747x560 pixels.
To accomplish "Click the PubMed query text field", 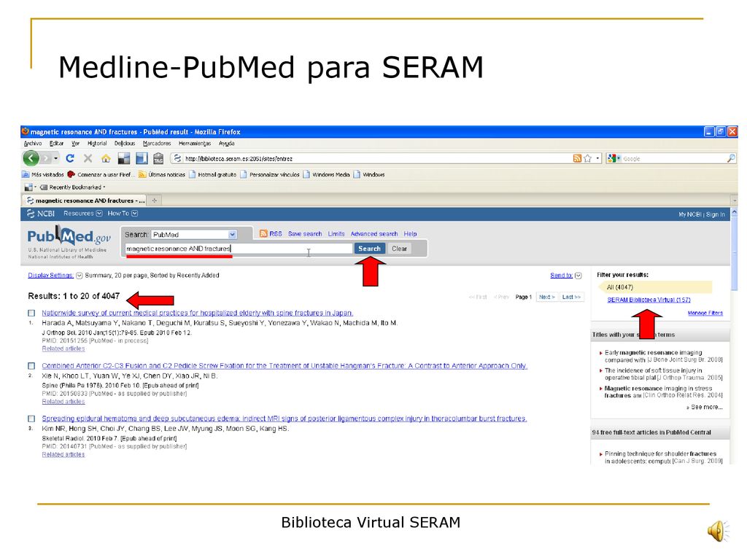I will (239, 249).
